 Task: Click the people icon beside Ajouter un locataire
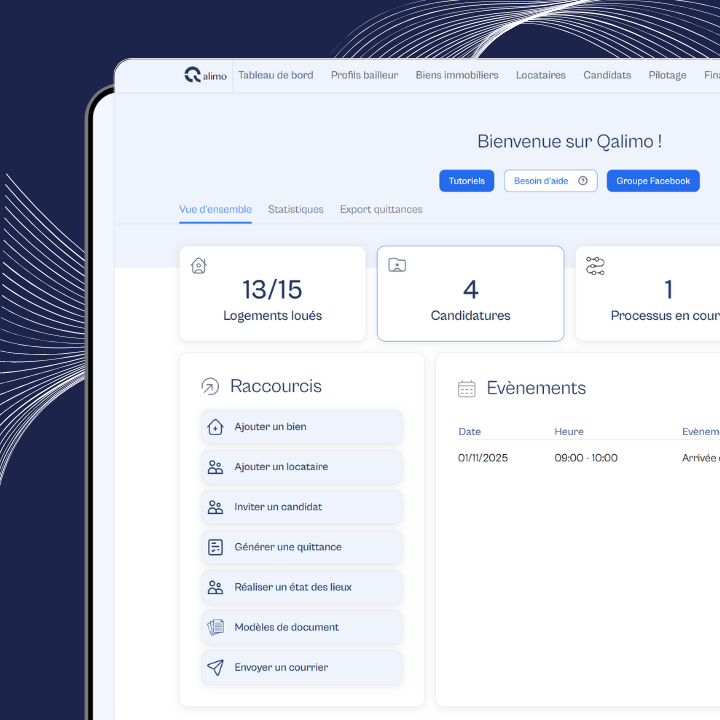coord(215,467)
